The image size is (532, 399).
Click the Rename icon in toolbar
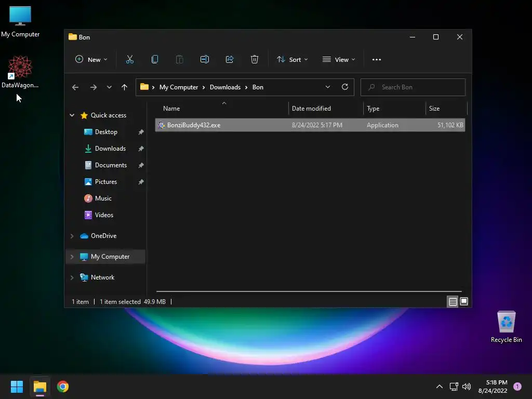click(x=205, y=59)
